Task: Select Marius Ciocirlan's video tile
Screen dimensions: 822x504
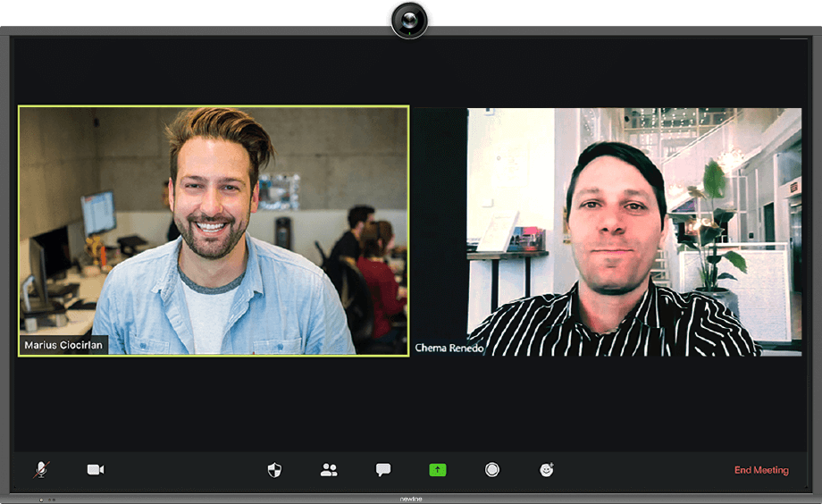Action: pyautogui.click(x=214, y=231)
